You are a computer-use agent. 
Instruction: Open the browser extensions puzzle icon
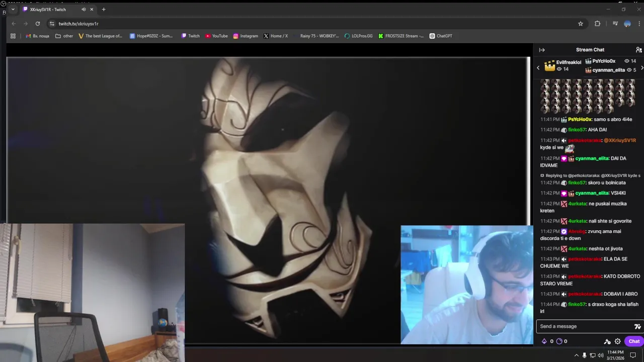(x=598, y=24)
